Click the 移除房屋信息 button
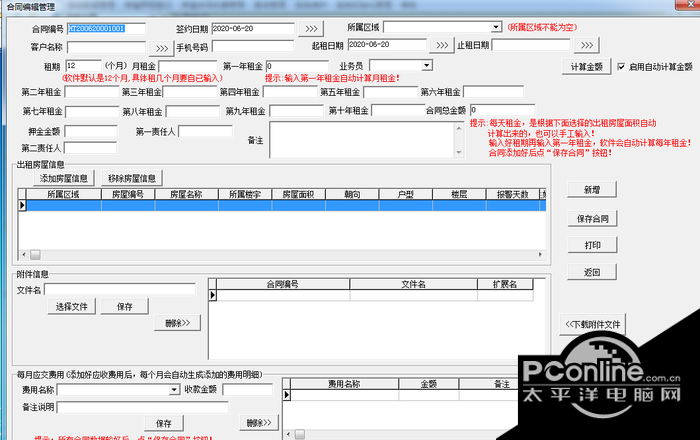The width and height of the screenshot is (700, 440). (132, 178)
